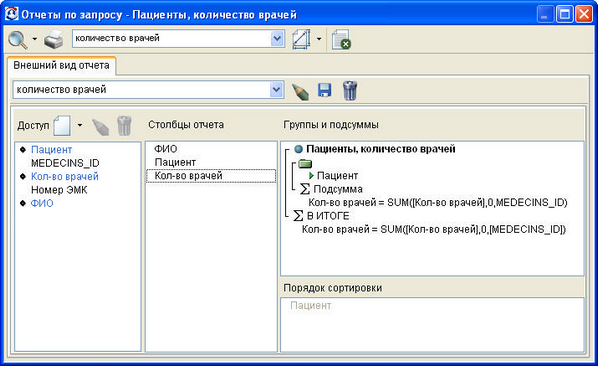Image resolution: width=598 pixels, height=366 pixels.
Task: Open the top 'количество врачей' combo box arrow
Action: pyautogui.click(x=277, y=39)
